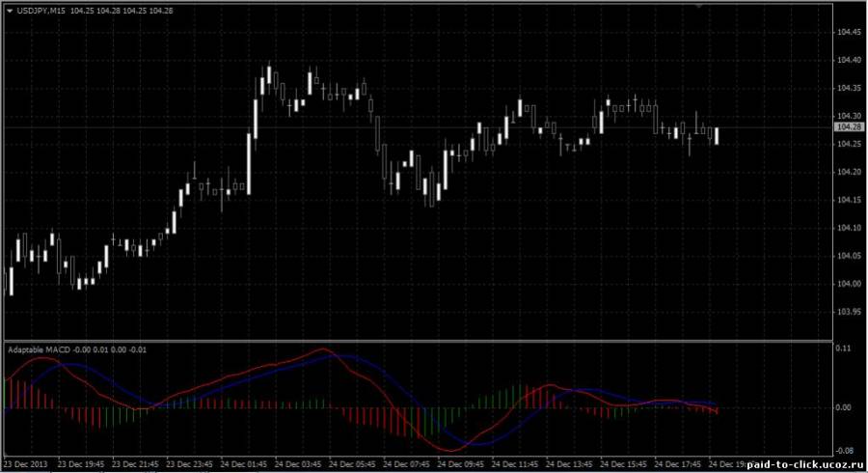Click the 0.00 value on the MACD scale
This screenshot has width=868, height=473.
[845, 407]
